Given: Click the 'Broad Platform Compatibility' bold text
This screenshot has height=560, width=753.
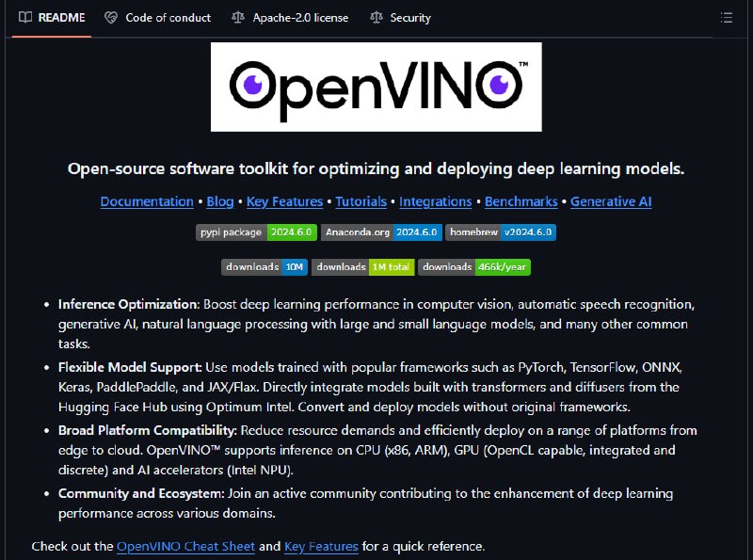Looking at the screenshot, I should click(148, 430).
